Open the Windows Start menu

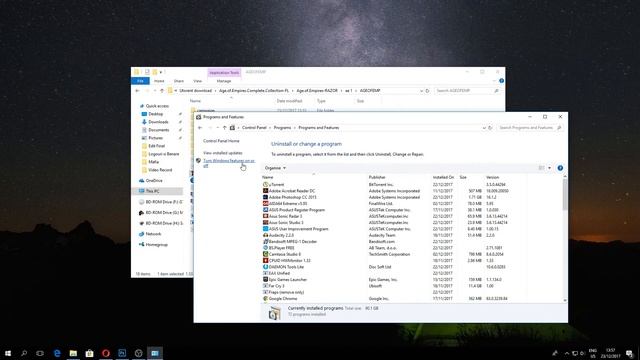[x=8, y=353]
